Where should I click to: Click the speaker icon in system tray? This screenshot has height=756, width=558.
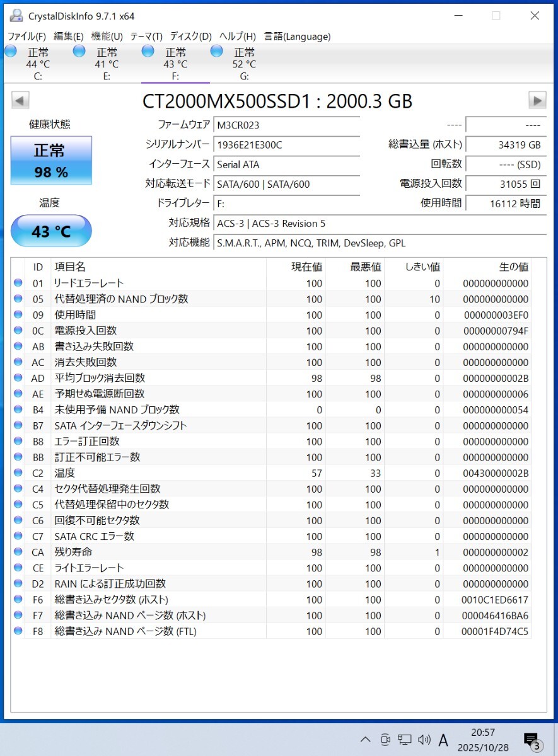(x=424, y=740)
